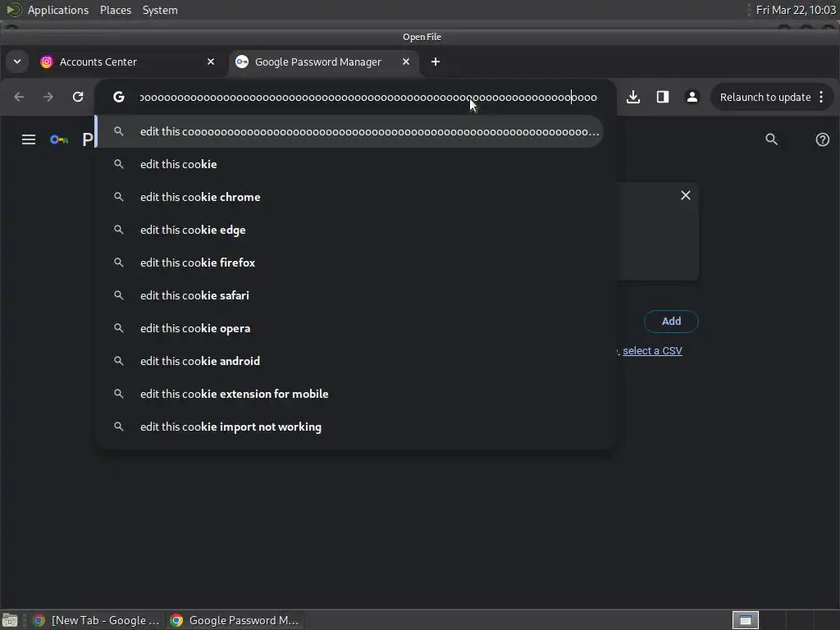Open a new tab with plus icon
This screenshot has height=630, width=840.
tap(436, 62)
